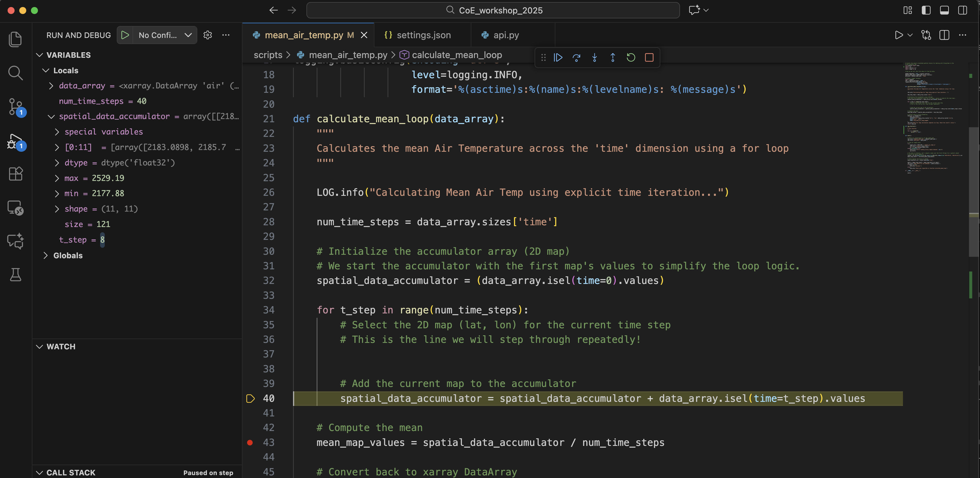Click the debug Continue button
This screenshot has height=478, width=980.
(x=558, y=57)
